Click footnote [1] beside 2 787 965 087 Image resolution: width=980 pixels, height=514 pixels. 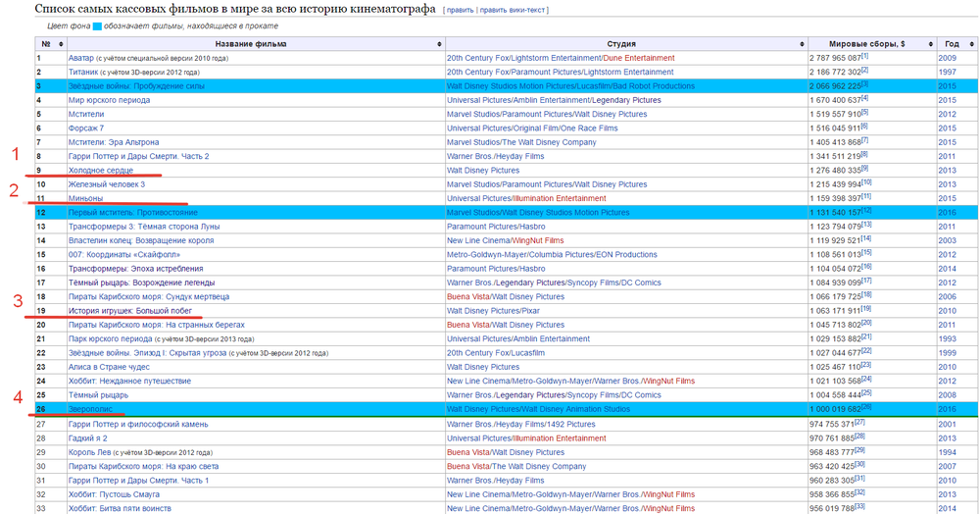point(865,56)
